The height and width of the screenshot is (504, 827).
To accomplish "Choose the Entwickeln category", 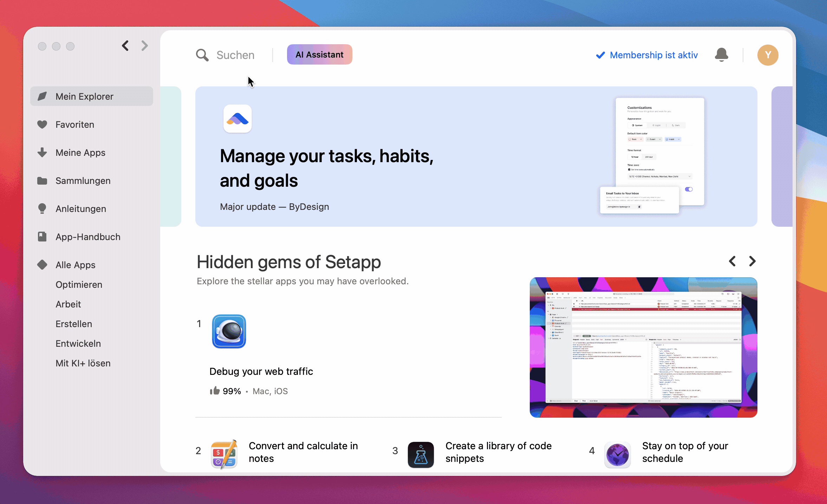I will pyautogui.click(x=78, y=343).
